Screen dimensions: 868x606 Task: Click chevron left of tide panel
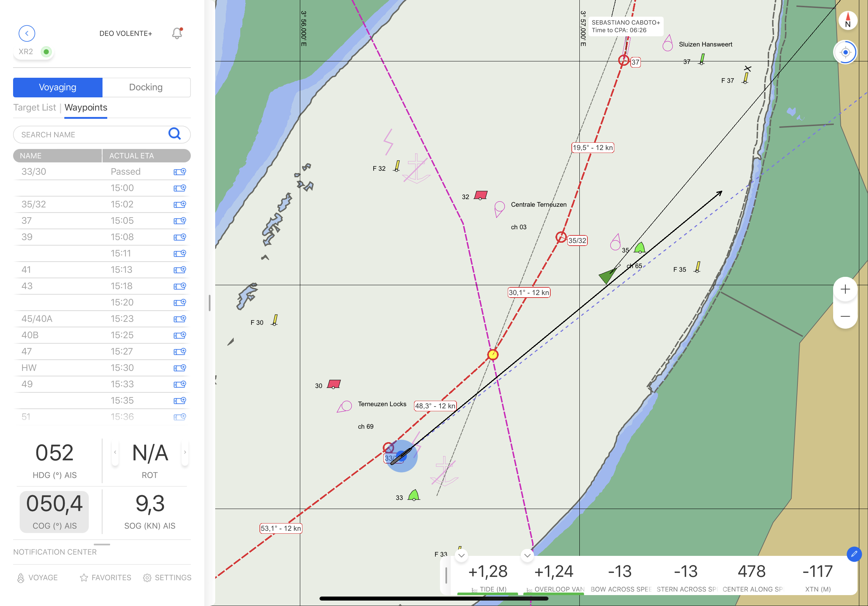[x=461, y=555]
